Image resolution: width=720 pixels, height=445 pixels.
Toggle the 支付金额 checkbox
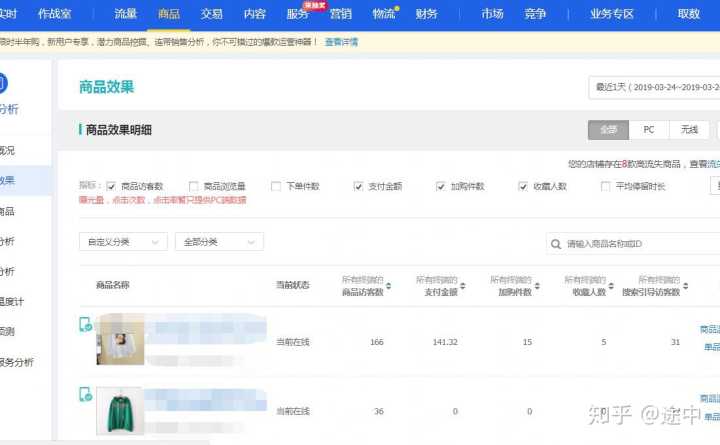(x=358, y=186)
